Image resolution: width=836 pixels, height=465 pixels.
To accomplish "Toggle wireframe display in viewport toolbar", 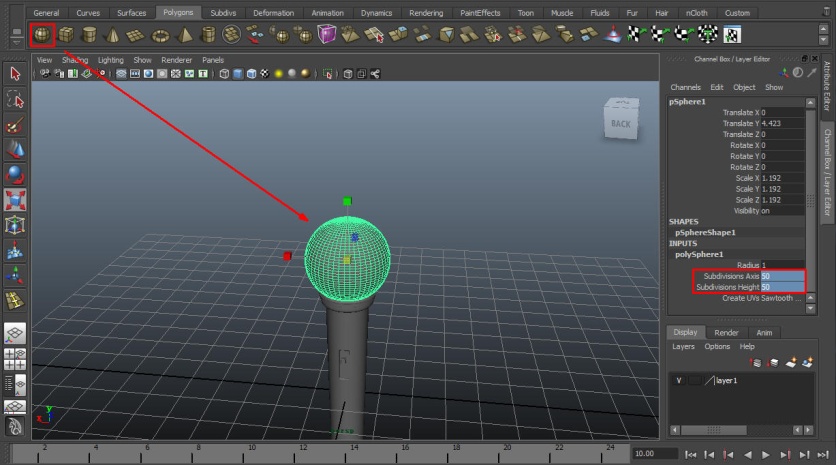I will point(224,74).
